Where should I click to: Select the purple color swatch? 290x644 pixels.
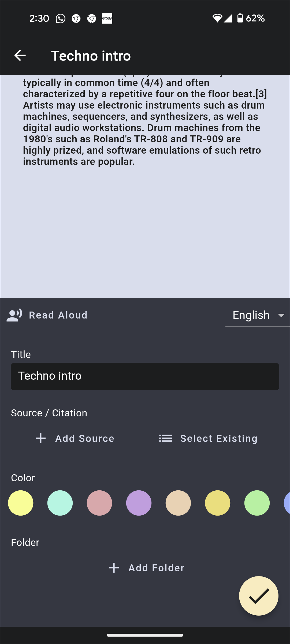click(139, 503)
